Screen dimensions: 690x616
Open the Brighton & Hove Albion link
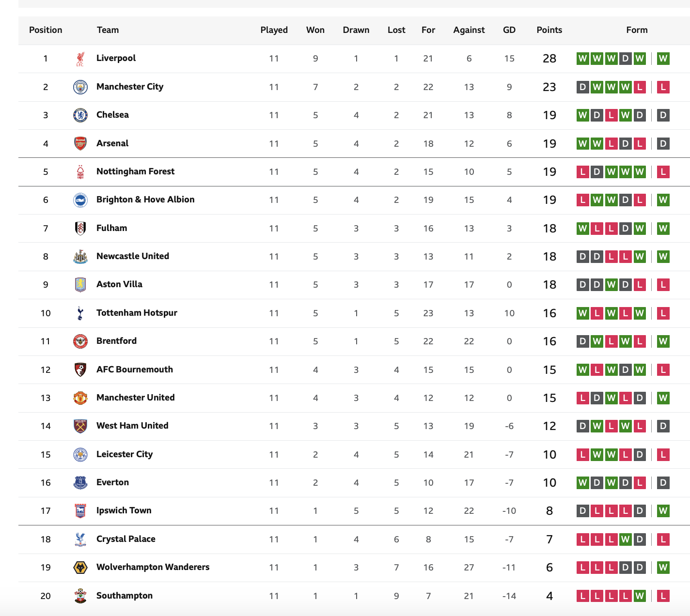[x=145, y=200]
